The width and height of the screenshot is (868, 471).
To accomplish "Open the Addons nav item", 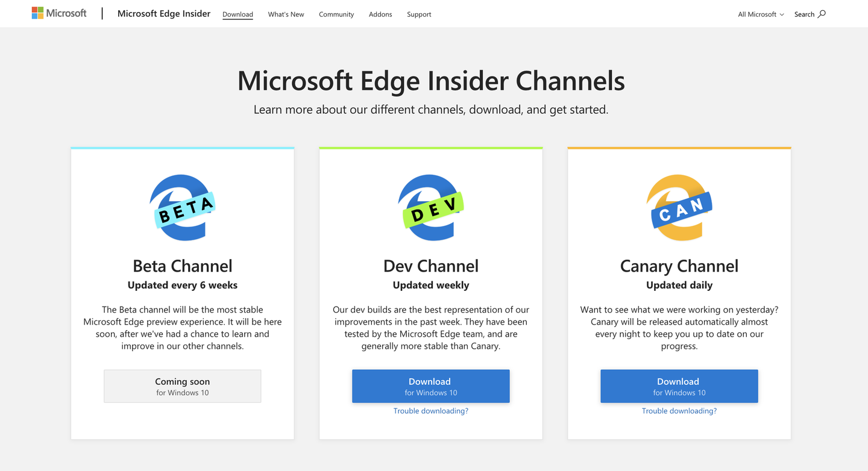I will (380, 14).
